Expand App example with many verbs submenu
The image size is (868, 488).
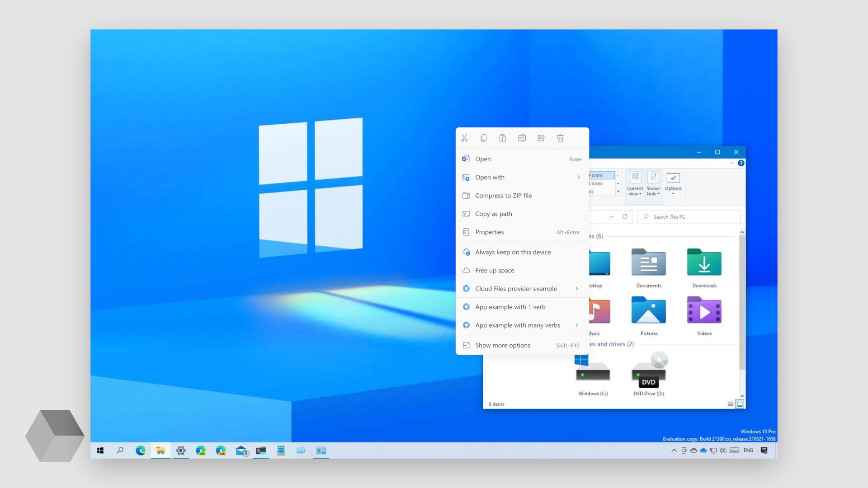coord(577,325)
